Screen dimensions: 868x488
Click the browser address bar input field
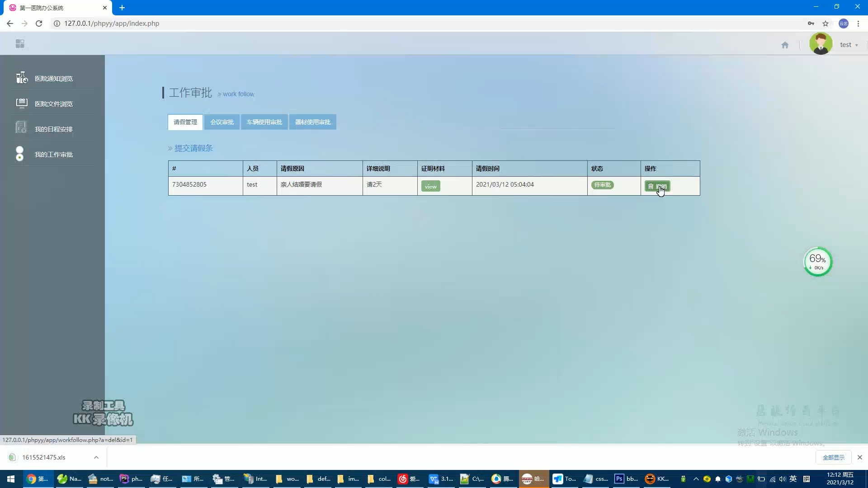pos(434,23)
